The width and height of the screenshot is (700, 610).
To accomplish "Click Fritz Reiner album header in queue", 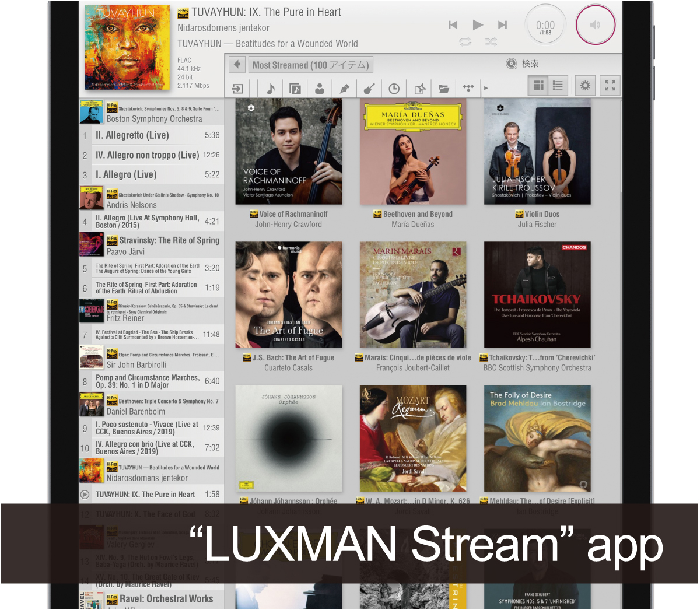I will [152, 311].
